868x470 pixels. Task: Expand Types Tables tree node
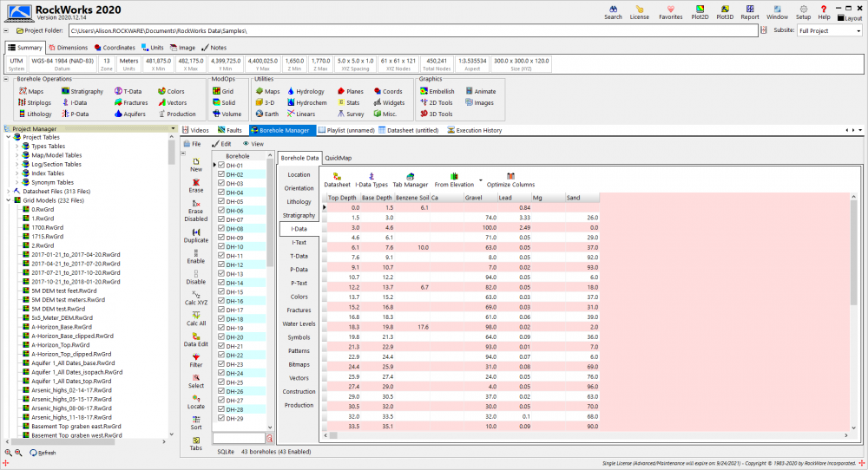click(17, 147)
